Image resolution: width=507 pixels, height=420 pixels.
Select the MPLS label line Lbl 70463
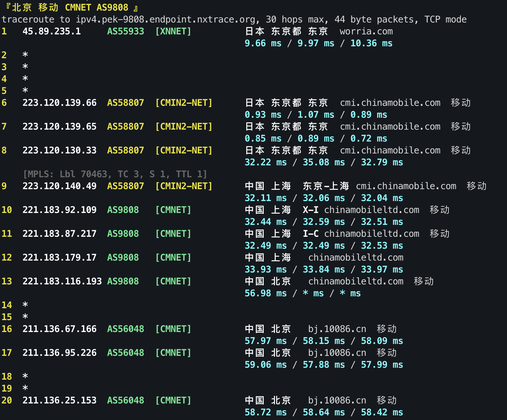point(115,174)
